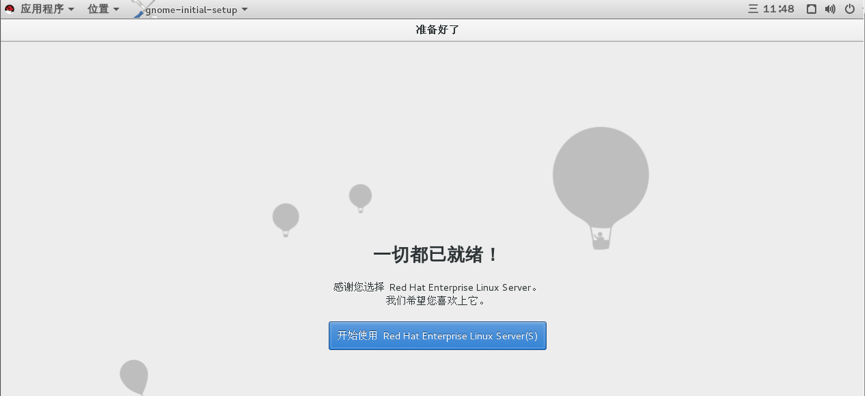This screenshot has height=396, width=865.
Task: Open the volume speaker icon
Action: 830,9
